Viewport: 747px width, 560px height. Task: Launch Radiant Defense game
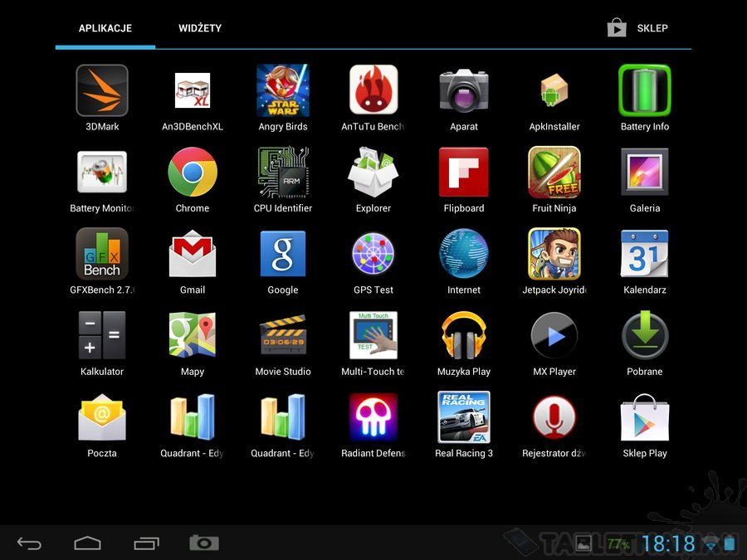tap(373, 417)
